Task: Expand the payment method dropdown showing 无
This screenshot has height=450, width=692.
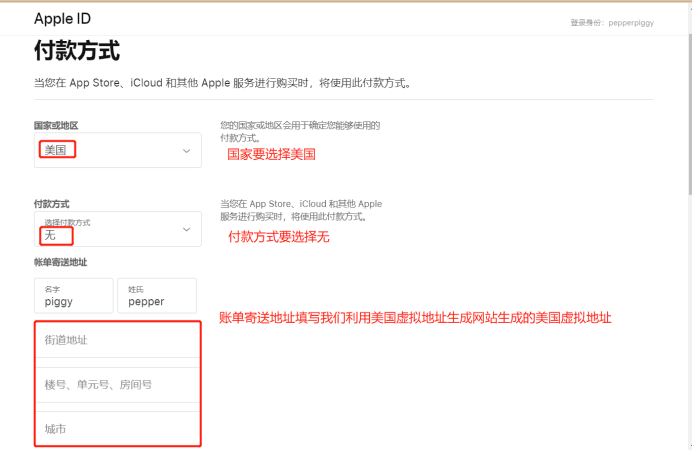Action: click(118, 229)
